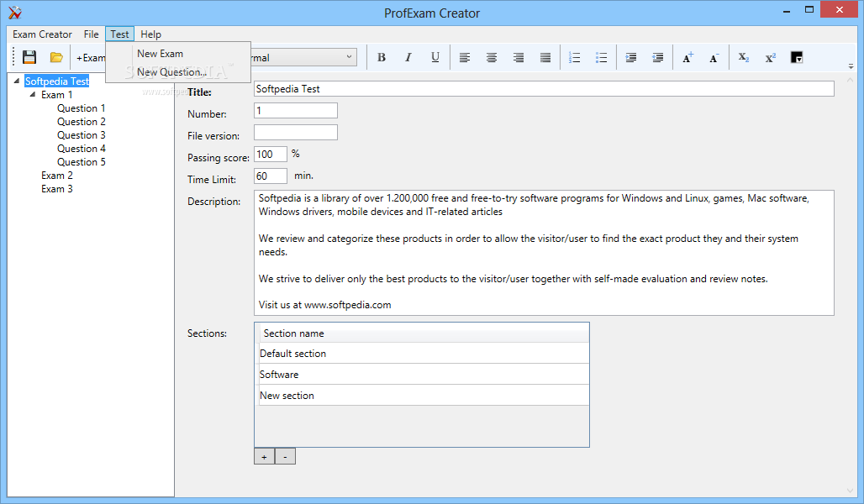Screen dimensions: 864x504
Task: Click into the Title field
Action: tap(544, 89)
